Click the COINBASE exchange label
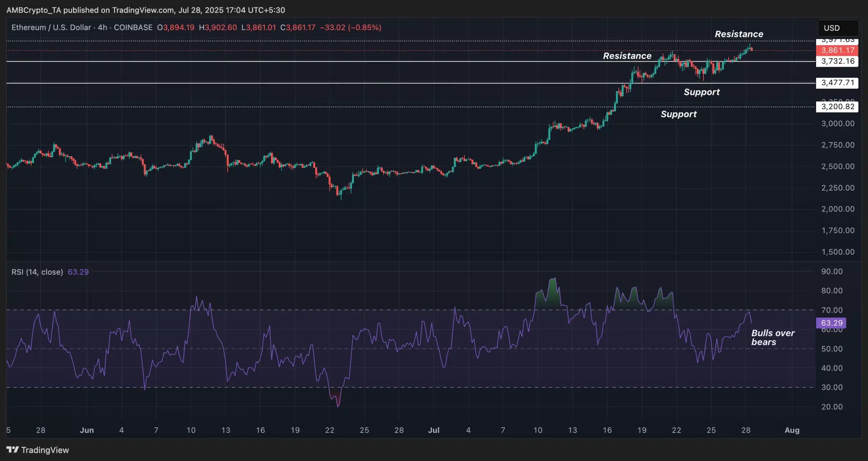Image resolution: width=868 pixels, height=461 pixels. pos(133,27)
